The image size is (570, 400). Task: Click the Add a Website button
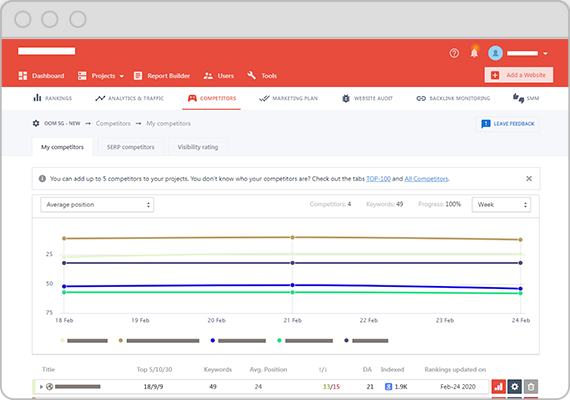pyautogui.click(x=518, y=75)
